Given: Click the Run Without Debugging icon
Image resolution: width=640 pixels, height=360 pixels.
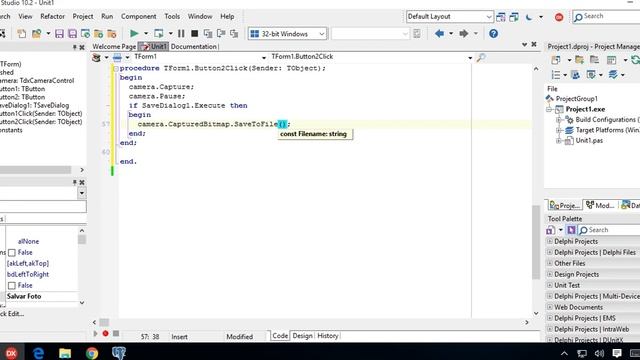Looking at the screenshot, I should click(x=159, y=33).
